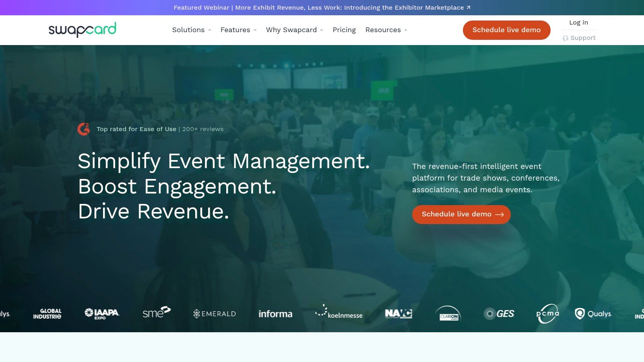Click the G2 logo badge

[x=84, y=129]
